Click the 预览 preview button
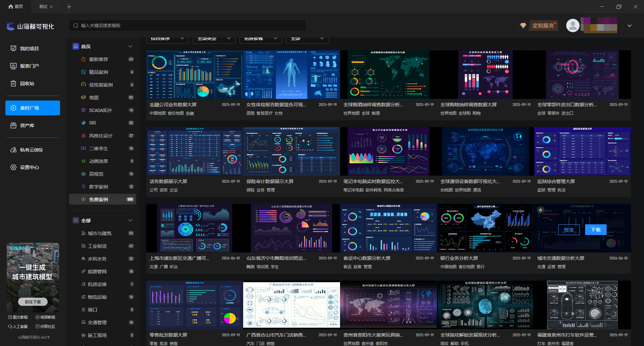Screen dimensions: 644x346 [x=569, y=230]
